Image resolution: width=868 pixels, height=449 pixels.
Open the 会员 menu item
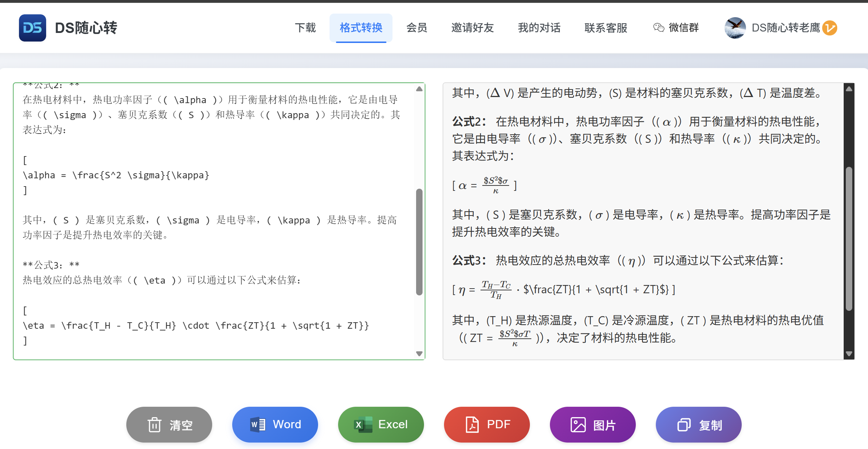(416, 28)
